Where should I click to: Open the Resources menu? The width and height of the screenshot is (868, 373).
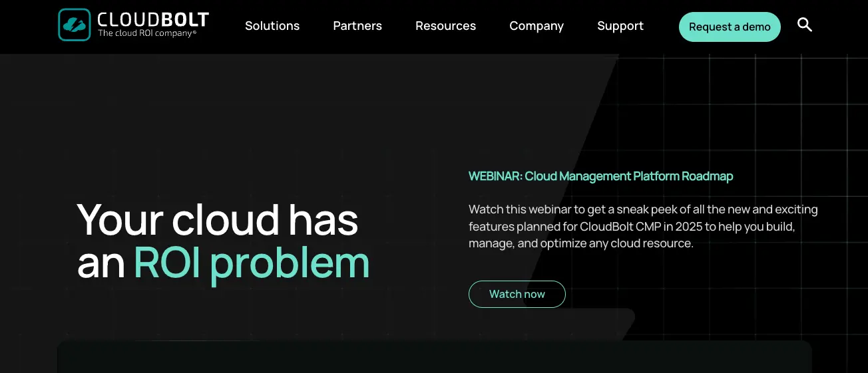445,26
